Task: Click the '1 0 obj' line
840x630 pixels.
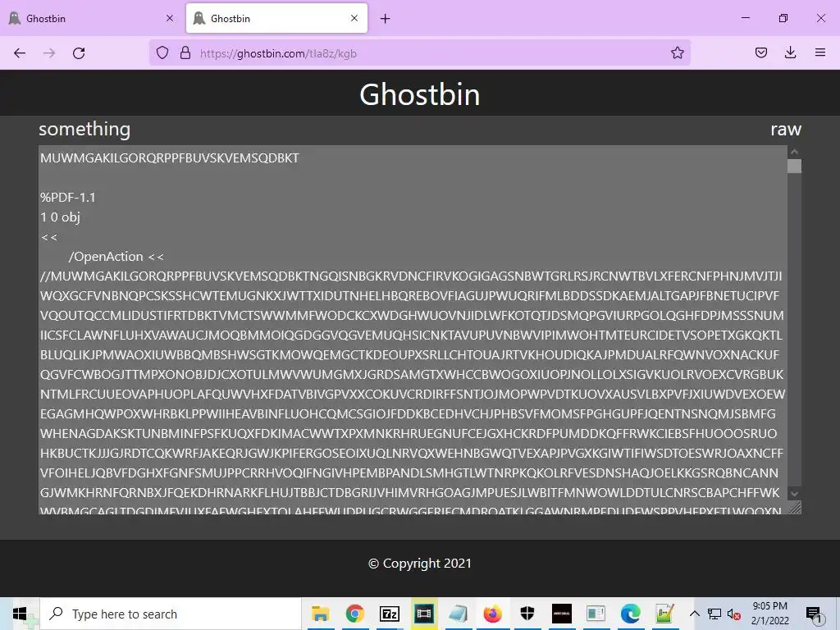Action: [60, 217]
